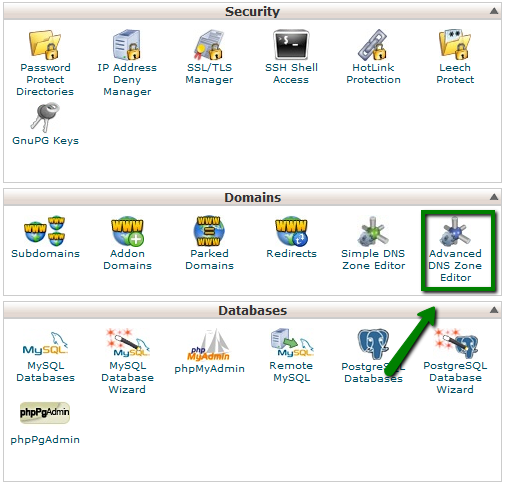Viewport: 506px width, 485px height.
Task: Collapse the Databases section arrow
Action: tap(494, 310)
